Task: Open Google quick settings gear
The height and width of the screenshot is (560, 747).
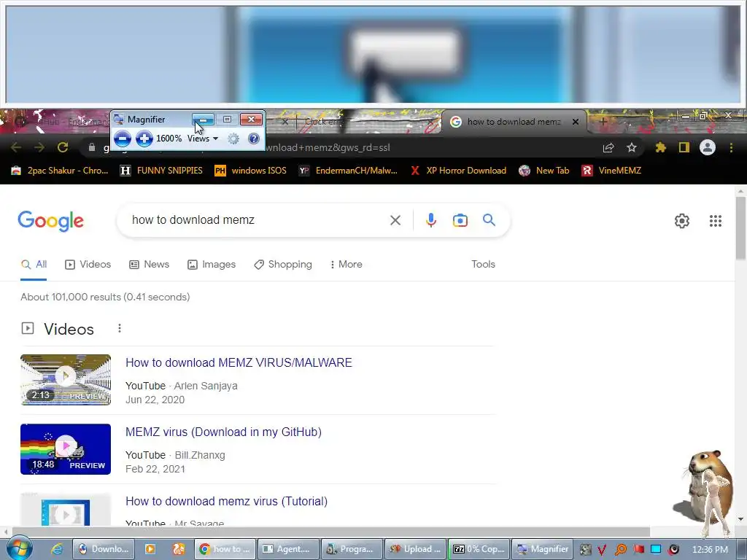Action: point(682,220)
